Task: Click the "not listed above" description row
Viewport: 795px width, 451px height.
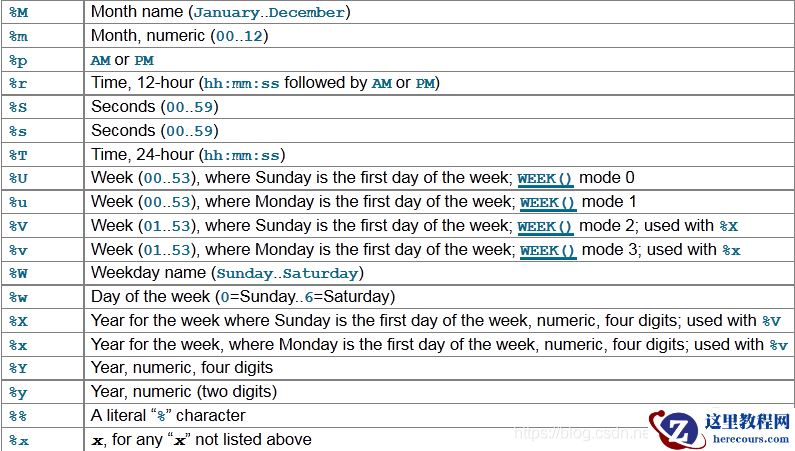Action: pos(201,440)
